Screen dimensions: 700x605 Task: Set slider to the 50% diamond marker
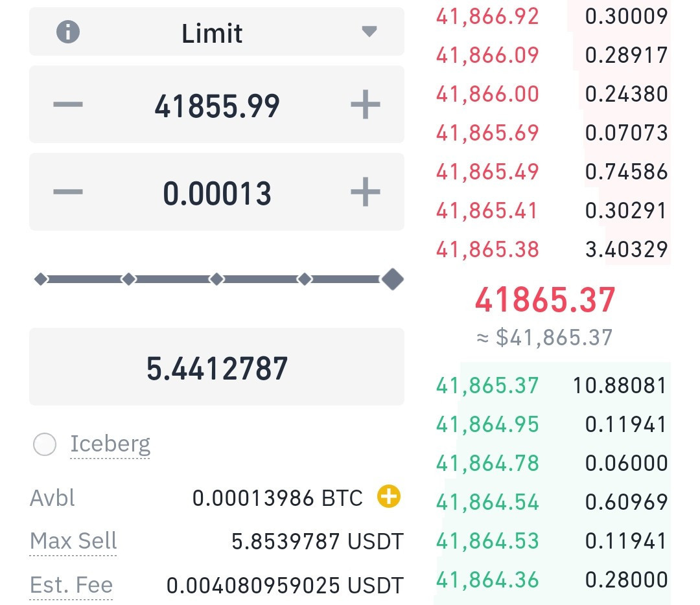coord(216,279)
